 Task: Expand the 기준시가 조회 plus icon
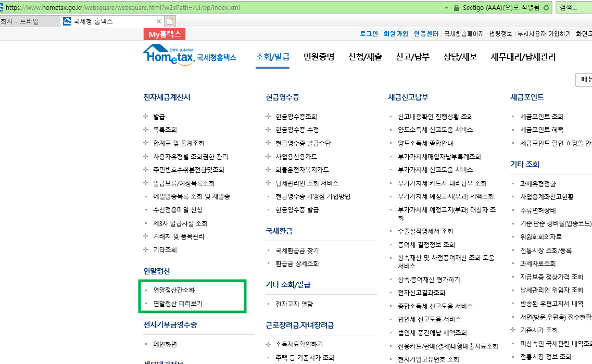pyautogui.click(x=513, y=330)
